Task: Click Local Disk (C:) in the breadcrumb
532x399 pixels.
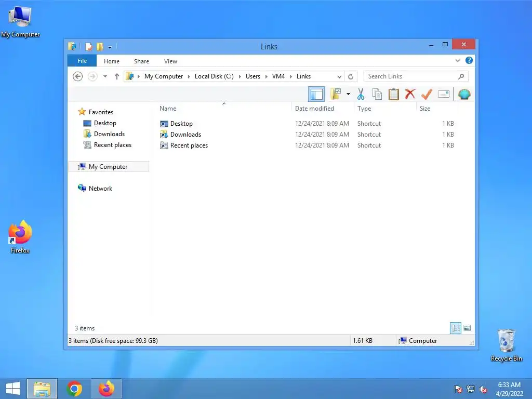Action: pyautogui.click(x=214, y=76)
